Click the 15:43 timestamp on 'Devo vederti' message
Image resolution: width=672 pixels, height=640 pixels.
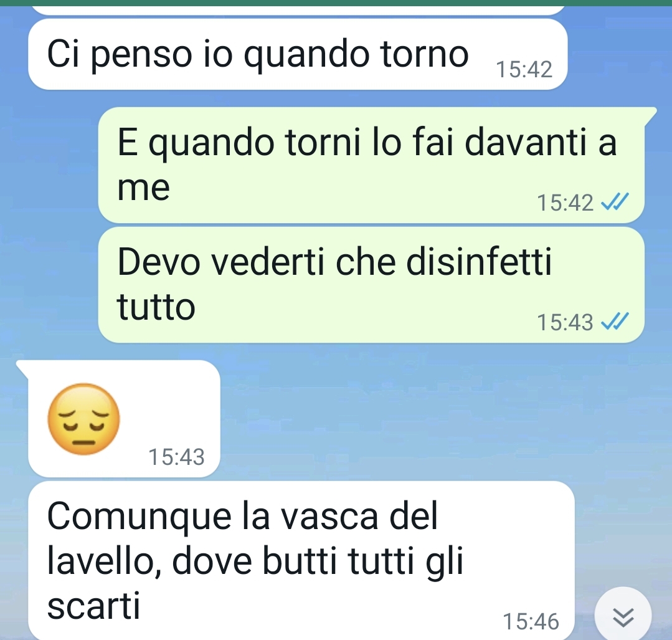pyautogui.click(x=565, y=322)
